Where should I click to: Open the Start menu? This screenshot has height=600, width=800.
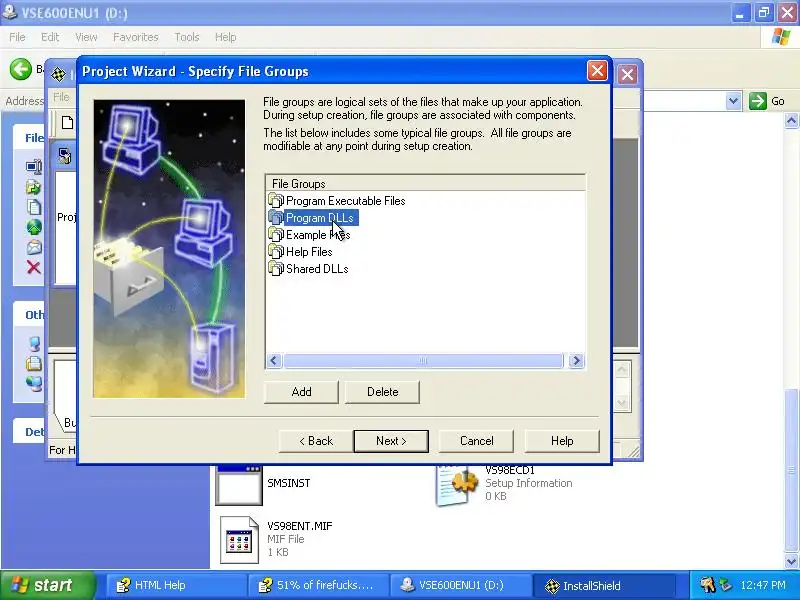(x=47, y=586)
